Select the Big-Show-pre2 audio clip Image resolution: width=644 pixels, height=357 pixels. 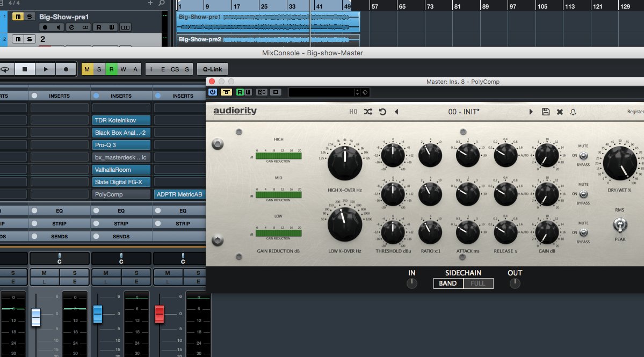click(x=269, y=40)
